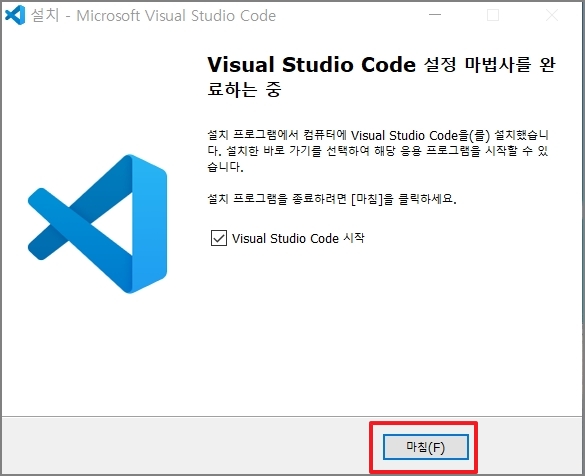
Task: Uncheck the Visual Studio Code 시작 checkbox
Action: click(x=219, y=238)
